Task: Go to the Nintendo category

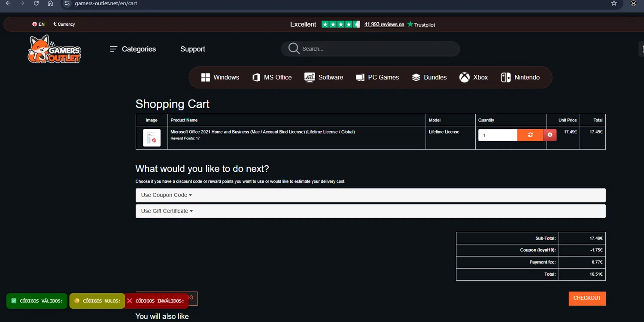Action: [x=520, y=77]
